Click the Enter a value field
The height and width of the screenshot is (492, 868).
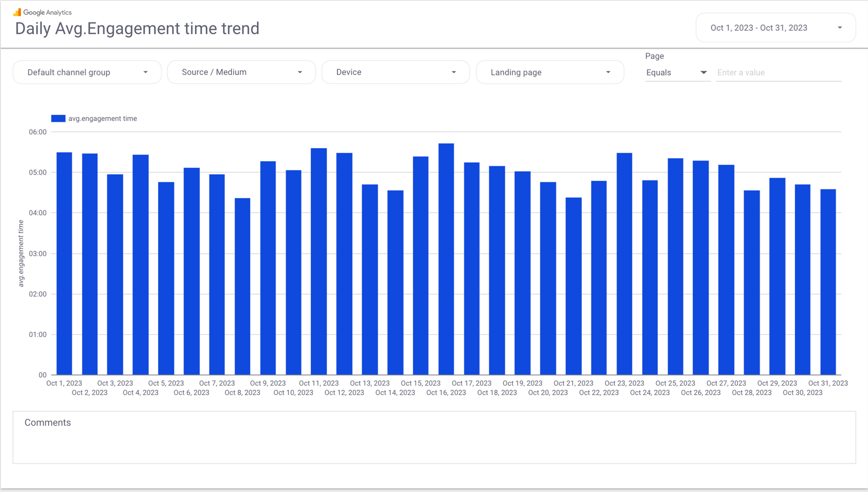778,73
